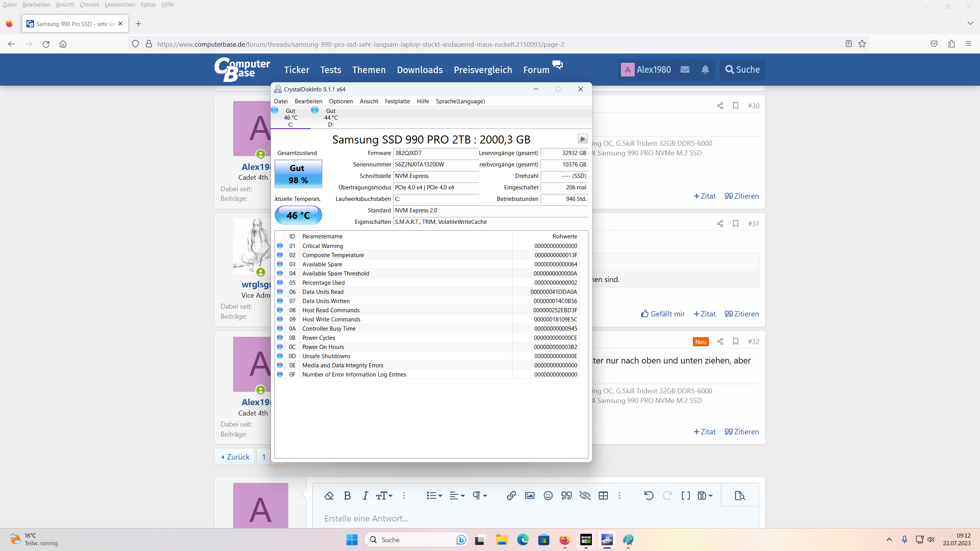Open the Optionen menu in CrystalDiskInfo
980x551 pixels.
[x=341, y=101]
